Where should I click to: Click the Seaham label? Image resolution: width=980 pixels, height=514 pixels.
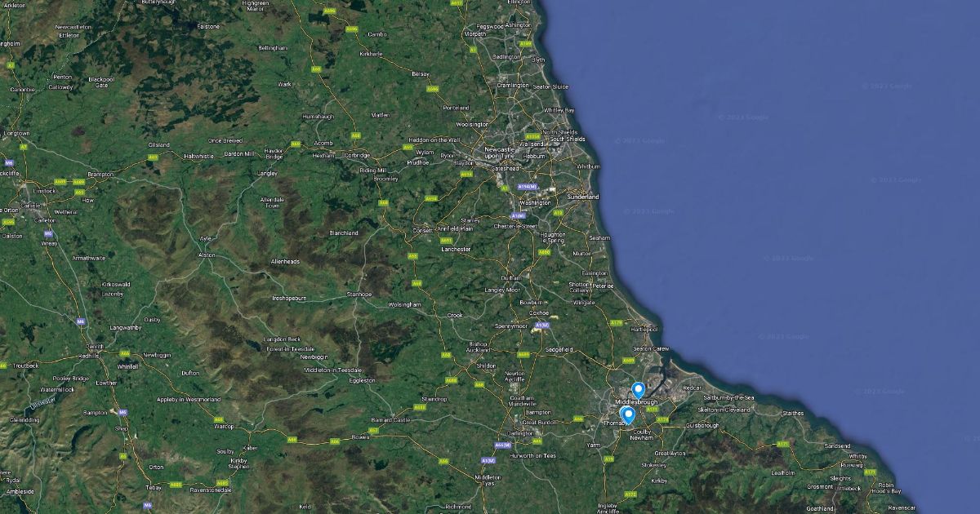click(x=599, y=237)
